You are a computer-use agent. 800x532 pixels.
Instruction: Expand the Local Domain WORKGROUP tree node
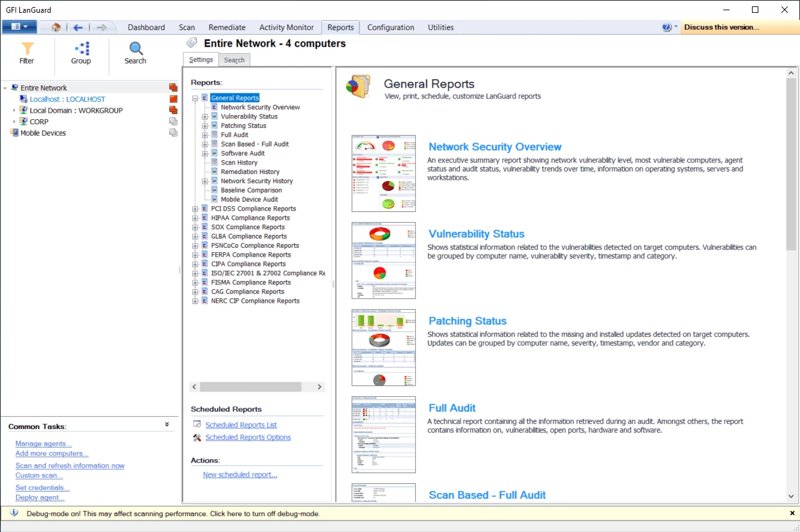pos(14,111)
